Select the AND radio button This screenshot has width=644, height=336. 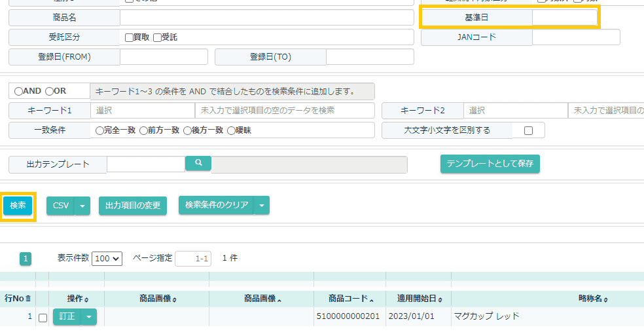point(18,91)
